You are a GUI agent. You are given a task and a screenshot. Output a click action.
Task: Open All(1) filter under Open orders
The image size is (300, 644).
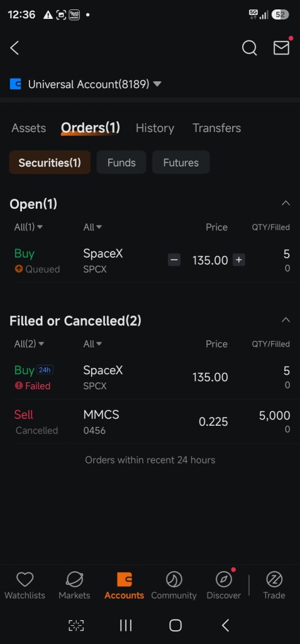[x=28, y=227]
